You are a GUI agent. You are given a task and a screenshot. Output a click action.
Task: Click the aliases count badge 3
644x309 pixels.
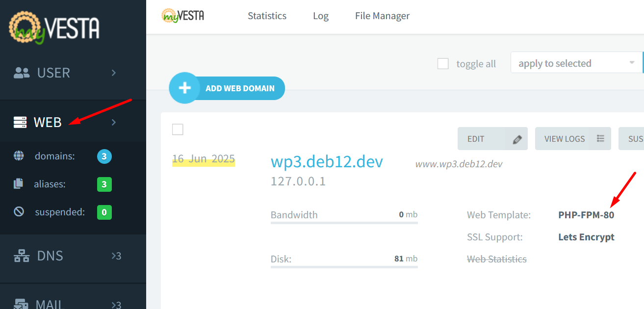pos(104,184)
